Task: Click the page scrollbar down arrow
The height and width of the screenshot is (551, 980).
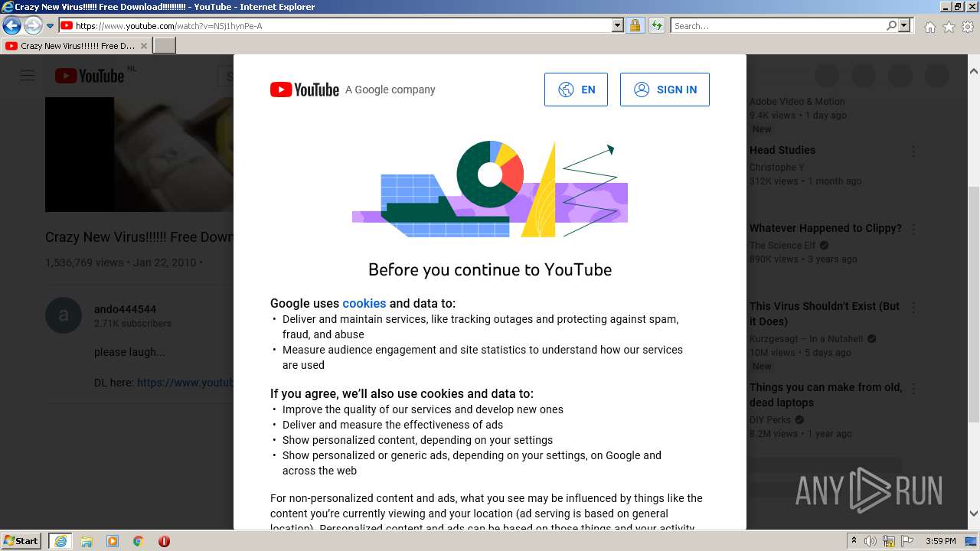Action: (973, 514)
